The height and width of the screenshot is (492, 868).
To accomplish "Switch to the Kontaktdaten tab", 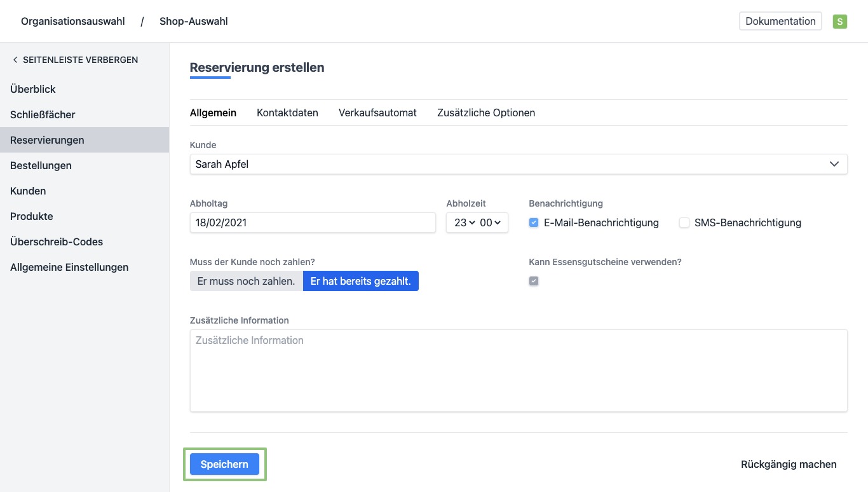I will [x=287, y=113].
